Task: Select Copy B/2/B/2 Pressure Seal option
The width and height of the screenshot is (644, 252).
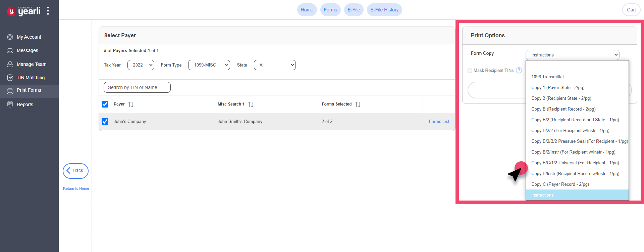Action: (577, 141)
